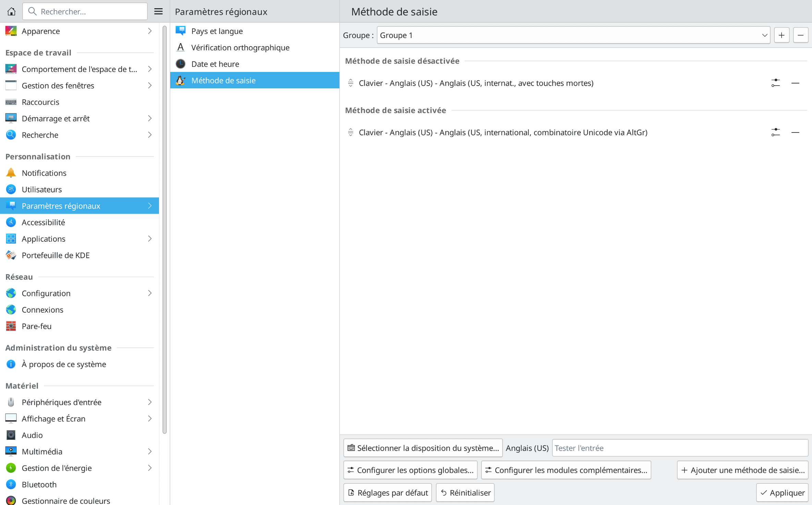Image resolution: width=812 pixels, height=505 pixels.
Task: Open the Groupe combo box
Action: point(573,35)
